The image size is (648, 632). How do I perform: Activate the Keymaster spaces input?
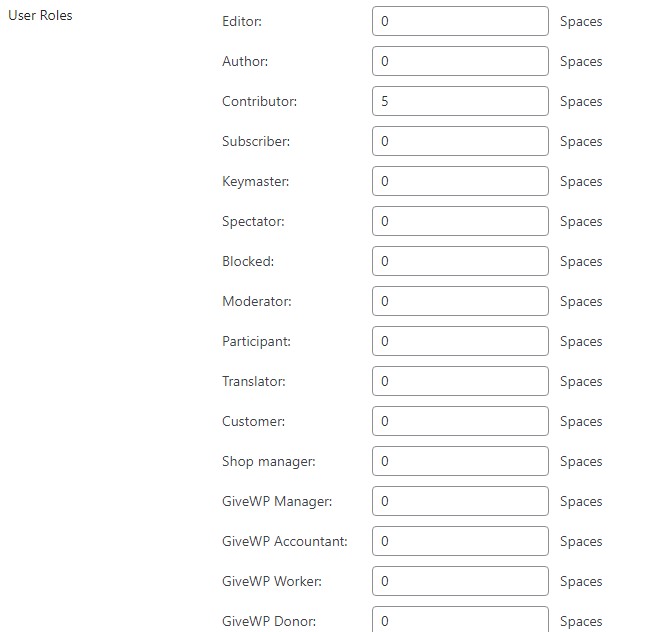coord(460,181)
